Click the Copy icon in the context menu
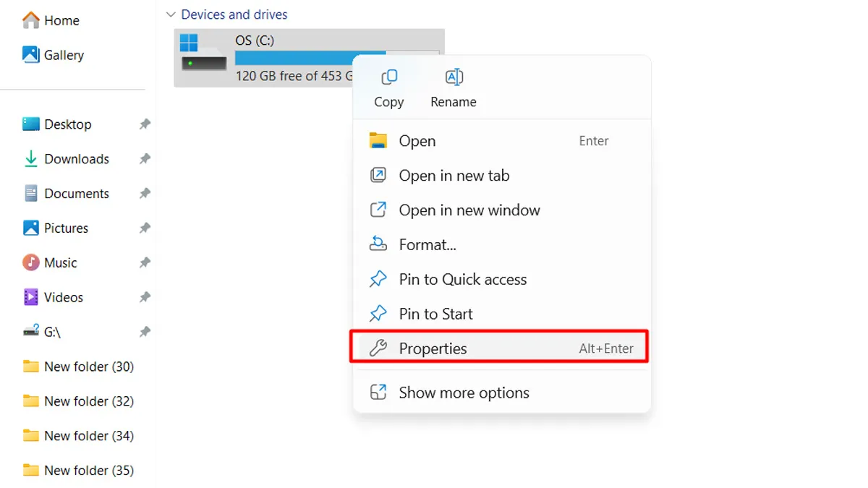868x488 pixels. click(388, 77)
